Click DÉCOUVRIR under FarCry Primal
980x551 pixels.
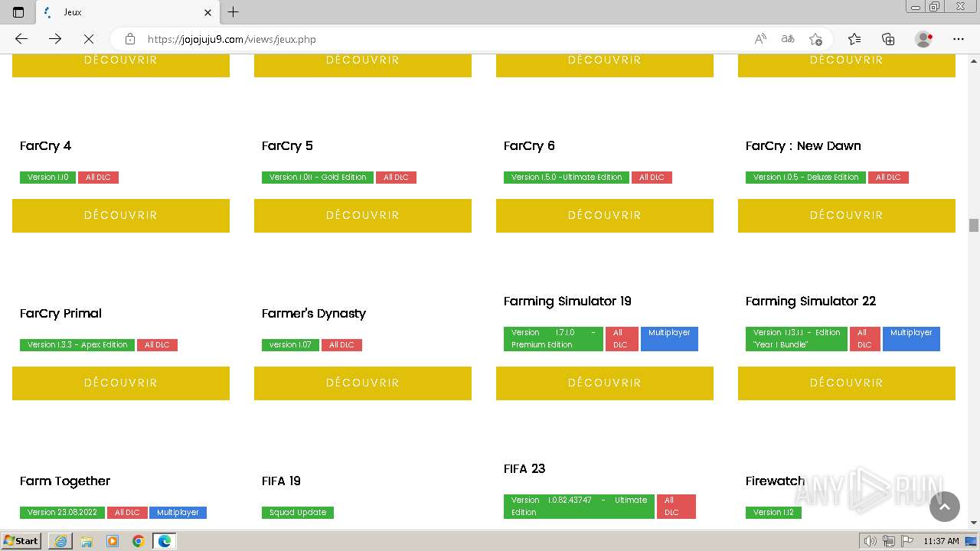pyautogui.click(x=121, y=383)
